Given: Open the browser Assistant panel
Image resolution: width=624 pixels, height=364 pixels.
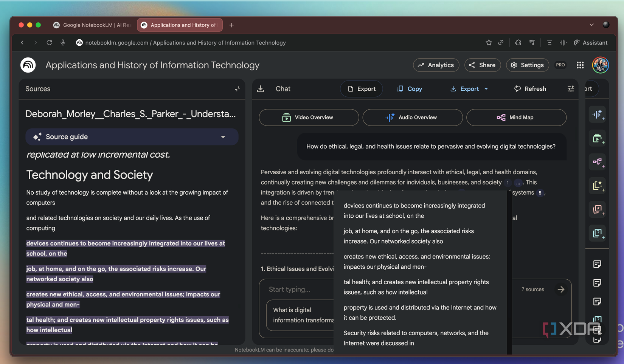Looking at the screenshot, I should click(591, 43).
